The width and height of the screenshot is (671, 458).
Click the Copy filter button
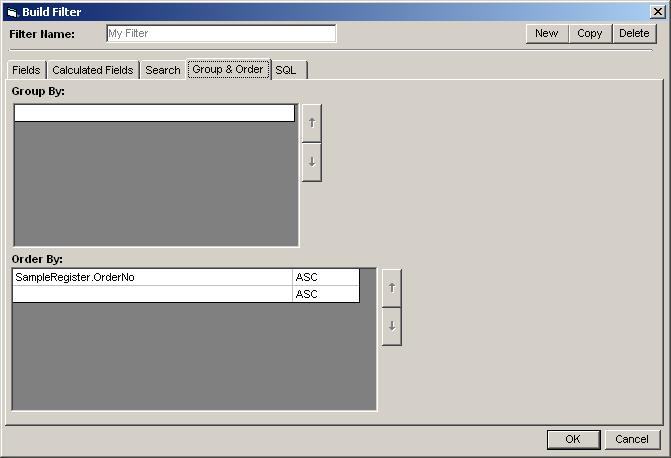[590, 33]
